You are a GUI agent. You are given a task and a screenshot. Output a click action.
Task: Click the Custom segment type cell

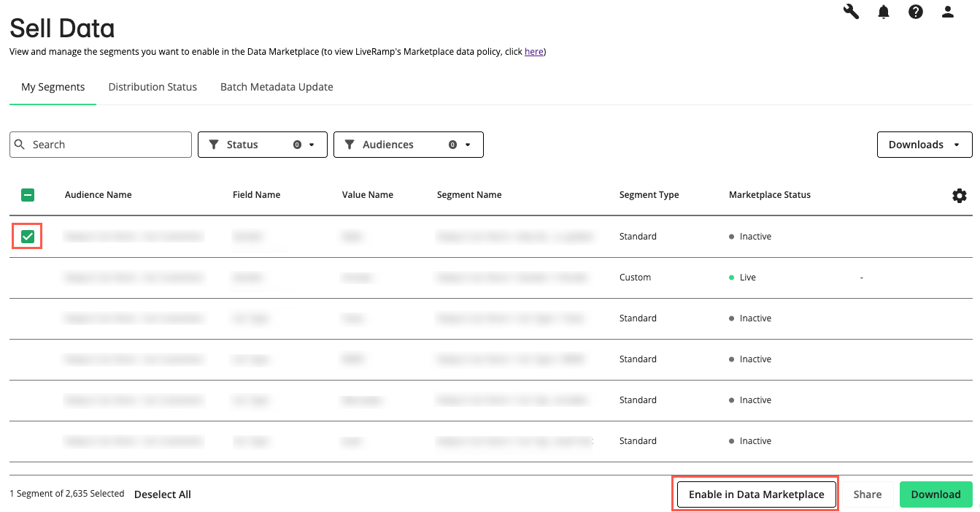[x=635, y=278]
